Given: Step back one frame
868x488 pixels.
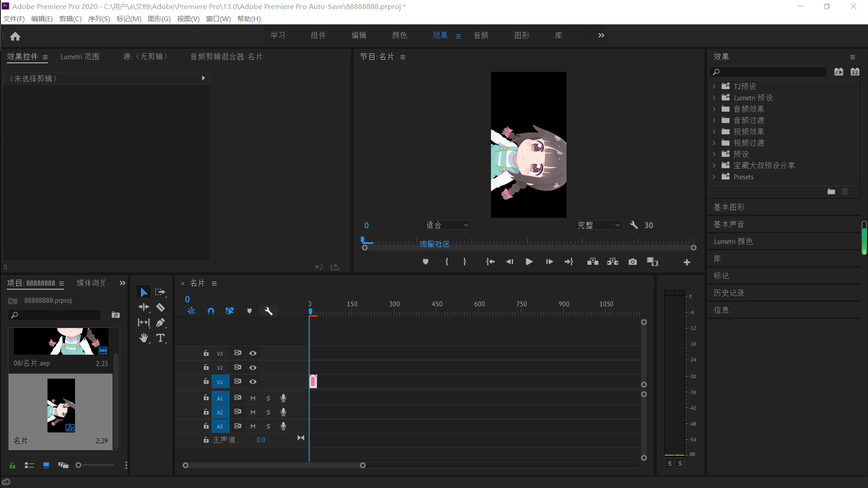Looking at the screenshot, I should [509, 262].
